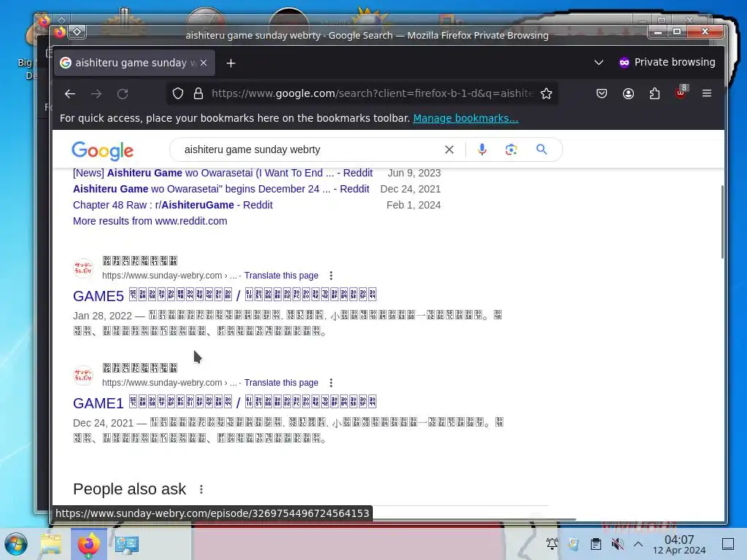Open the uBlock Origin extension icon
The image size is (747, 560).
click(x=681, y=93)
